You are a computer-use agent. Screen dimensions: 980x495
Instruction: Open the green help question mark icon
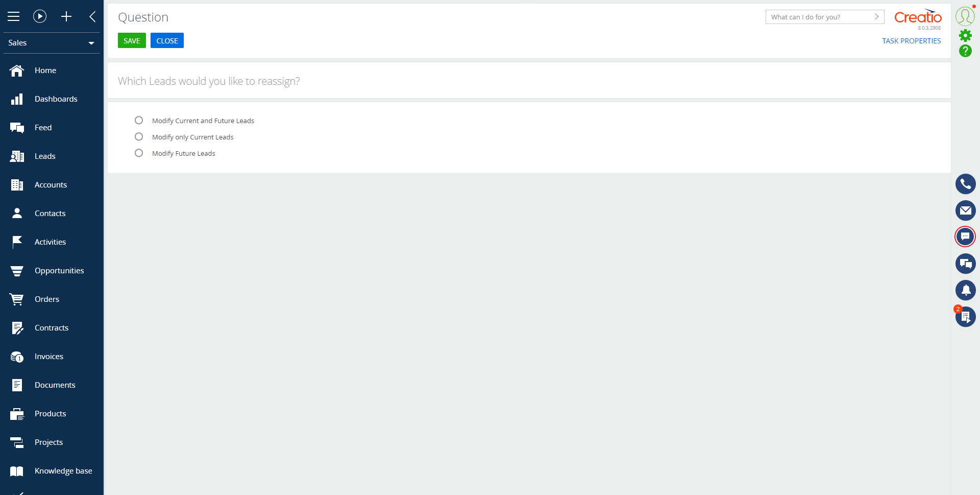coord(965,51)
